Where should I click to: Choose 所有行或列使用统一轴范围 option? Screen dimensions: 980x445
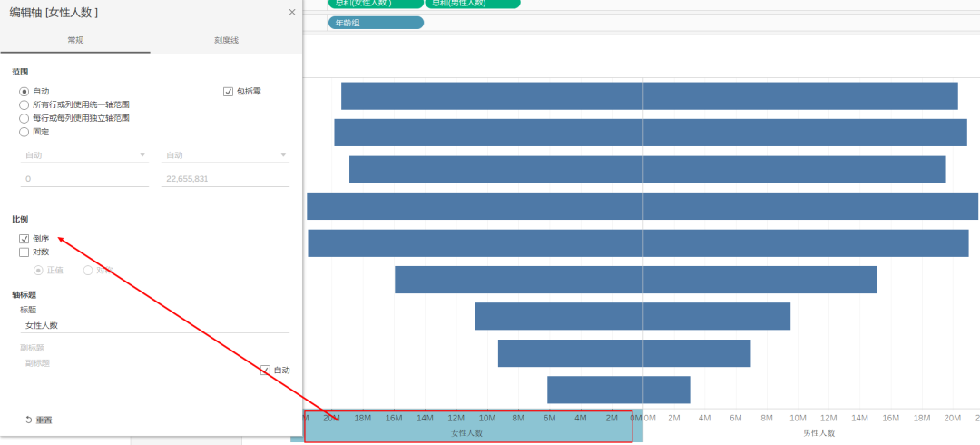[x=24, y=104]
